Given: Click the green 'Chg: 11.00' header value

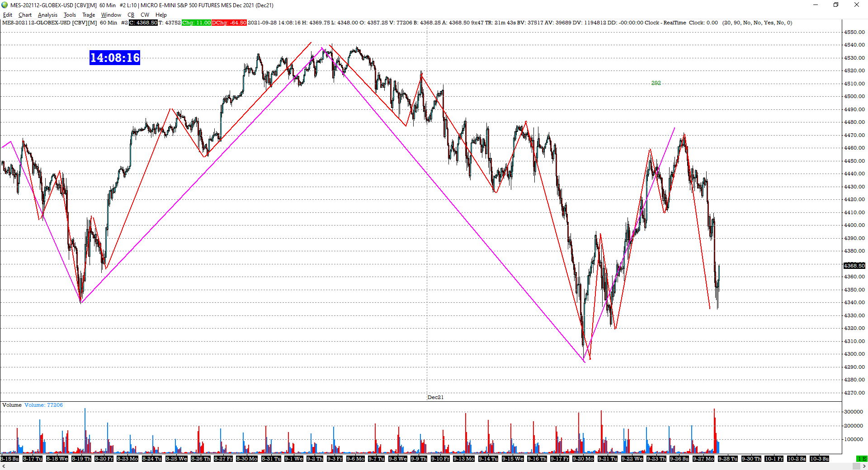Looking at the screenshot, I should [196, 23].
